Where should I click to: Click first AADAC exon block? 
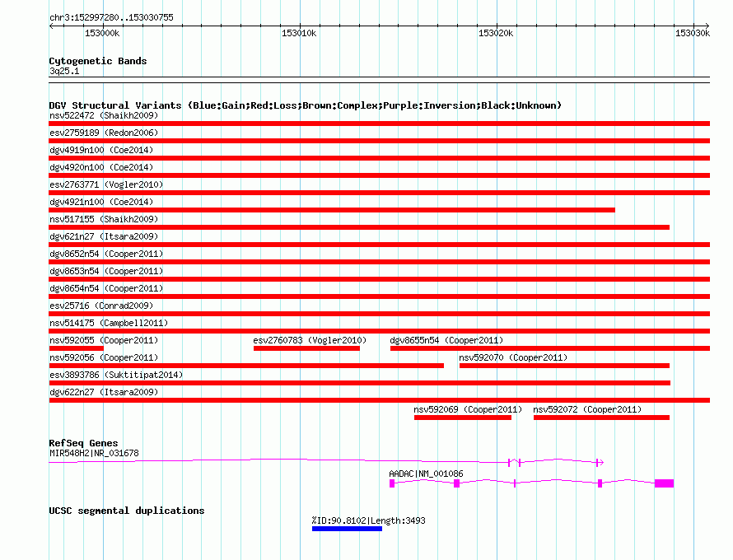coord(392,483)
